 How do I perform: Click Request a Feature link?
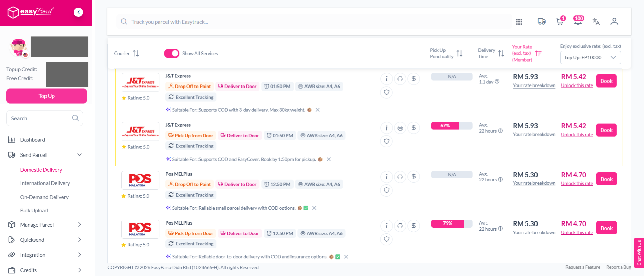(583, 267)
